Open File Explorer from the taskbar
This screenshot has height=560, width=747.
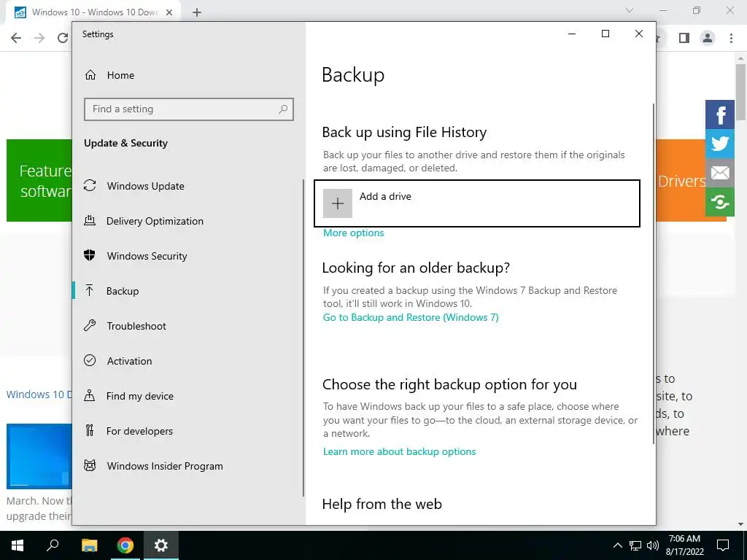point(89,545)
